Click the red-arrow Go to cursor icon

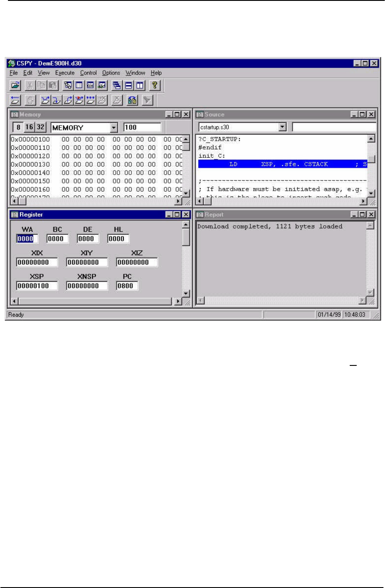(x=79, y=100)
